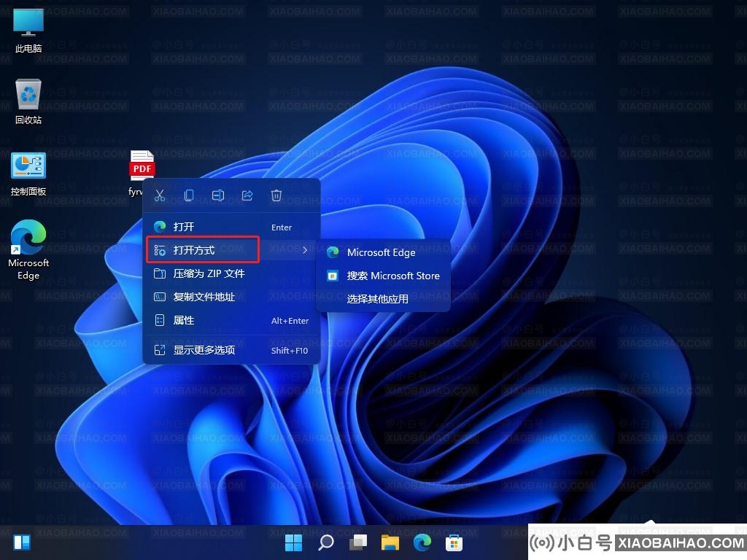
Task: Pick Microsoft Edge in the submenu
Action: coord(384,252)
